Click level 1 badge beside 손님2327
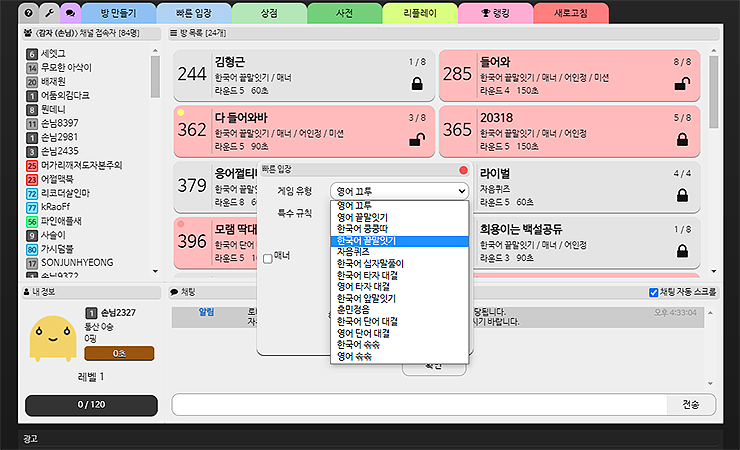Image resolution: width=740 pixels, height=450 pixels. pyautogui.click(x=91, y=313)
